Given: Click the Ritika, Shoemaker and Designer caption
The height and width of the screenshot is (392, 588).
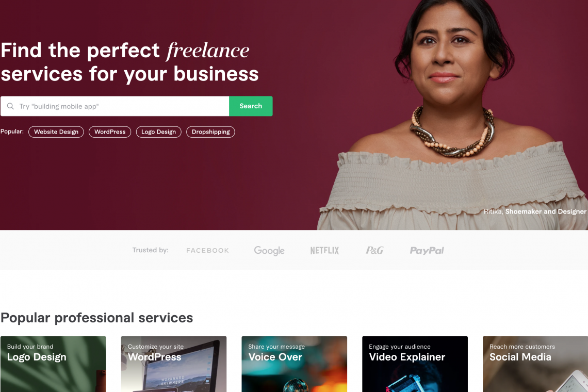Looking at the screenshot, I should click(x=535, y=211).
